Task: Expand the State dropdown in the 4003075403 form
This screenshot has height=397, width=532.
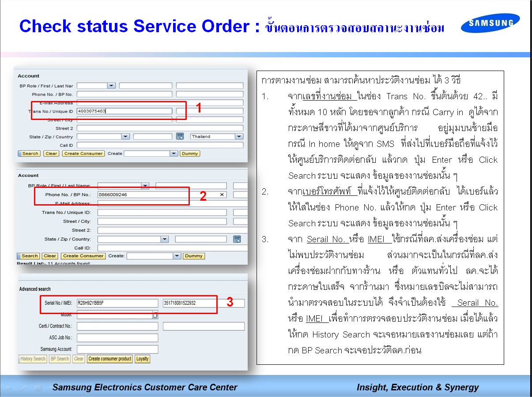Action: 125,137
